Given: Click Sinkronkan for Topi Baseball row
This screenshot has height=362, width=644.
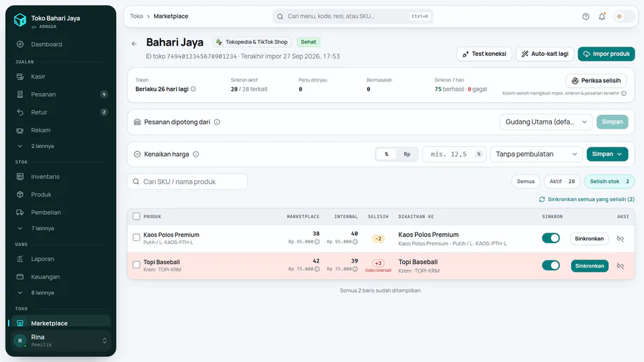Looking at the screenshot, I should 589,266.
